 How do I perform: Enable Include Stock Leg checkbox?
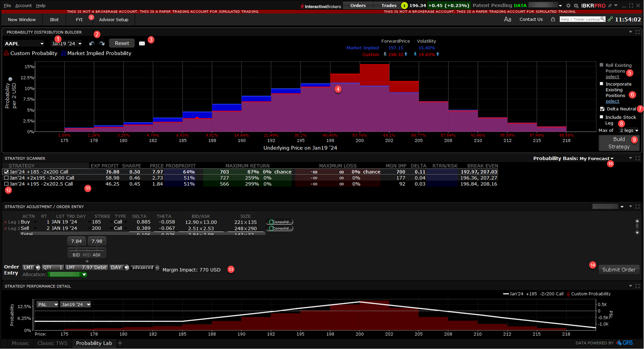(601, 117)
